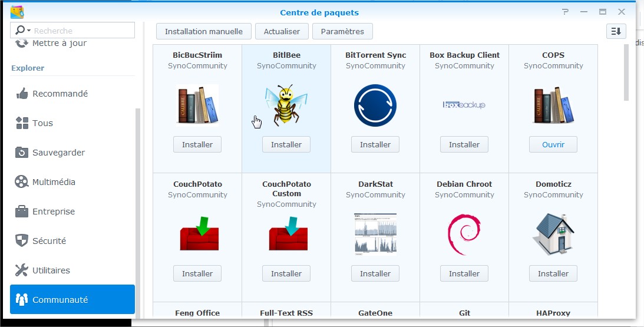Click the Domoticz house icon
Screen dimensions: 644x327
click(x=553, y=234)
